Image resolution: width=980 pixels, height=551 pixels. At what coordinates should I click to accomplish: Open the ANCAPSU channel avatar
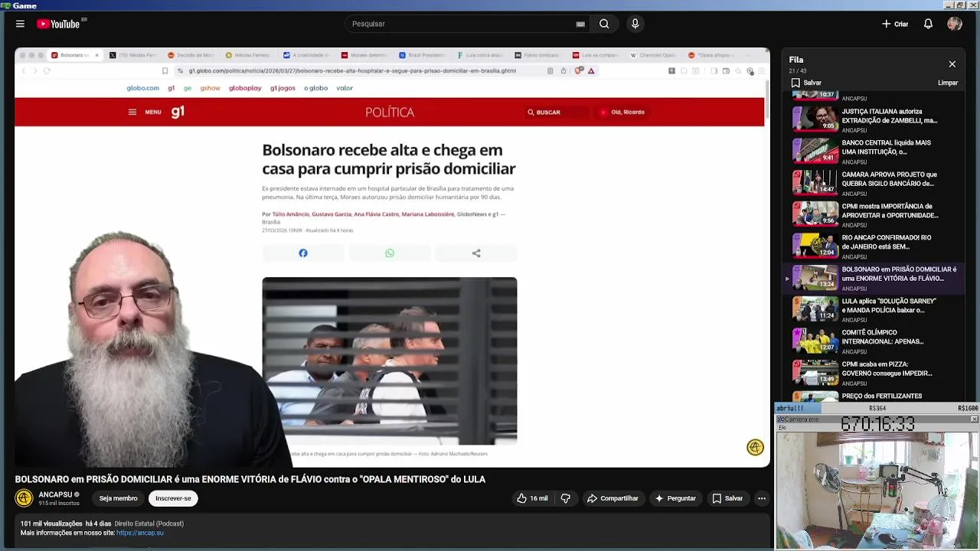pos(24,498)
